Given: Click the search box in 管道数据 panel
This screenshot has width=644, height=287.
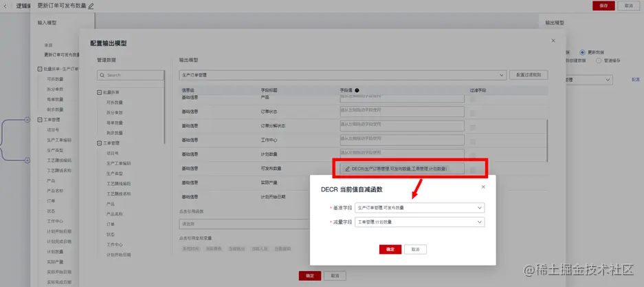Looking at the screenshot, I should click(x=131, y=75).
